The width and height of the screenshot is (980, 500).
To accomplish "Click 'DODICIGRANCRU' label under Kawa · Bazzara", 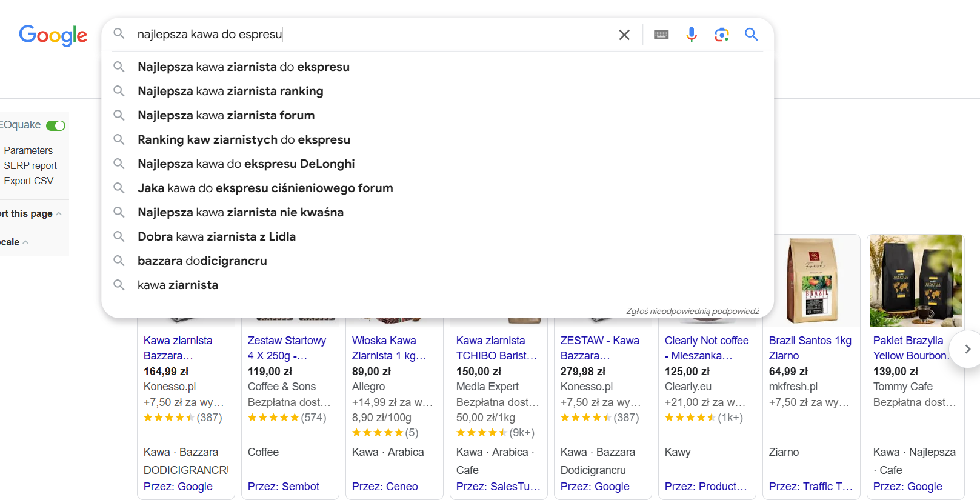I will [x=186, y=470].
